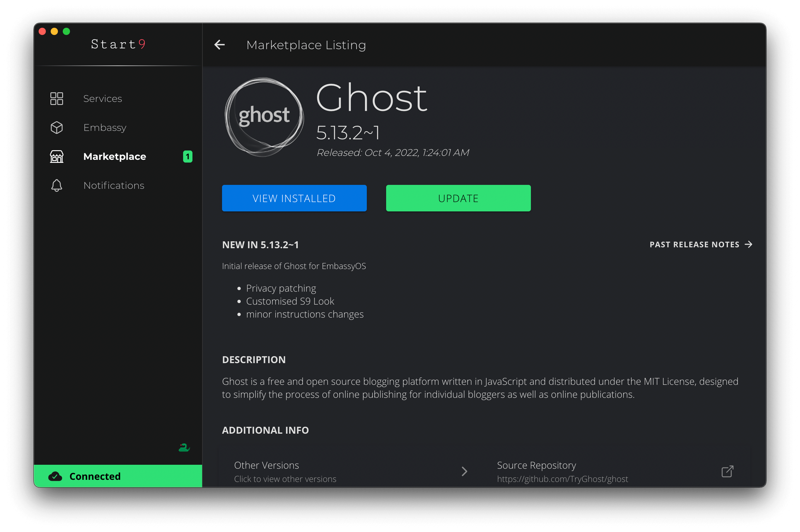Image resolution: width=800 pixels, height=532 pixels.
Task: Click the VIEW INSTALLED button
Action: click(294, 198)
